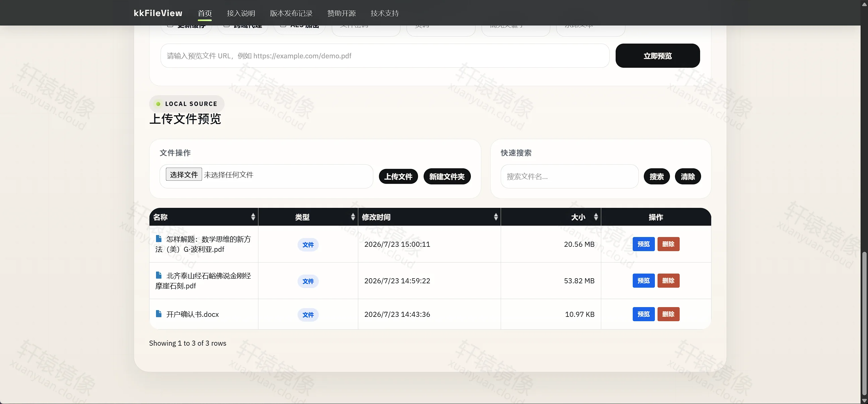868x404 pixels.
Task: Select file name 开户确认书.docx
Action: click(x=192, y=314)
